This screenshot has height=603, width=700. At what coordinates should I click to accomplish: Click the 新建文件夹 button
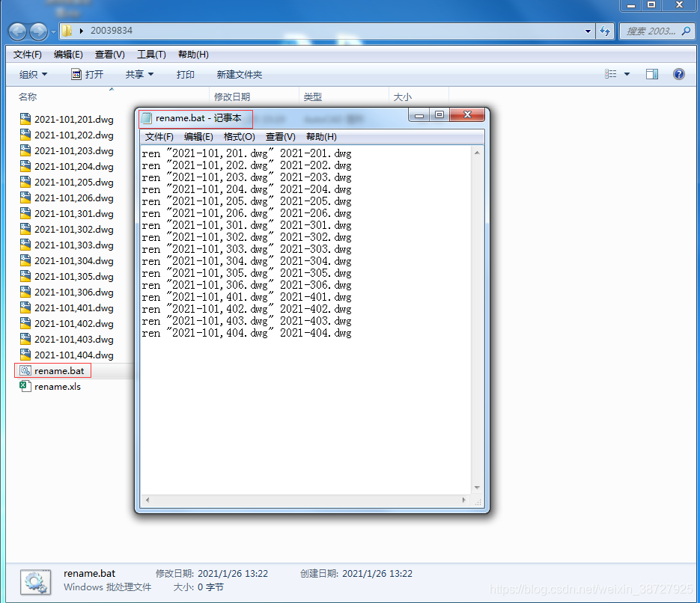click(240, 75)
